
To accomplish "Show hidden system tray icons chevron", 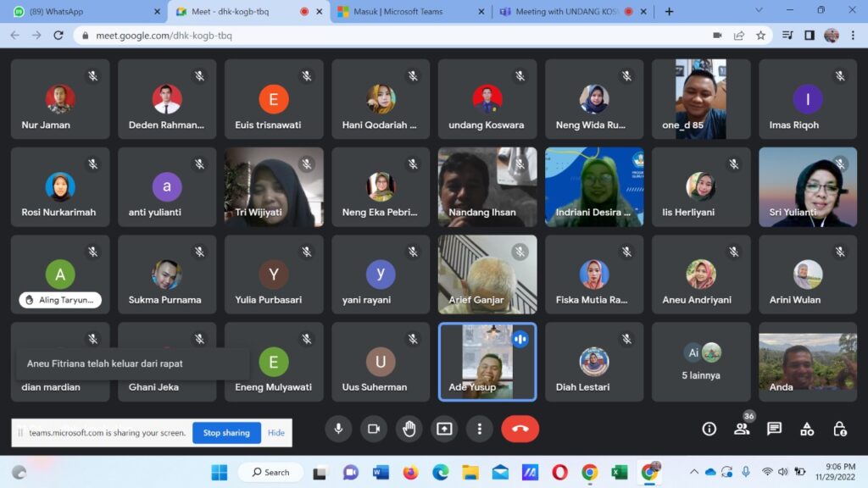I will pyautogui.click(x=694, y=472).
